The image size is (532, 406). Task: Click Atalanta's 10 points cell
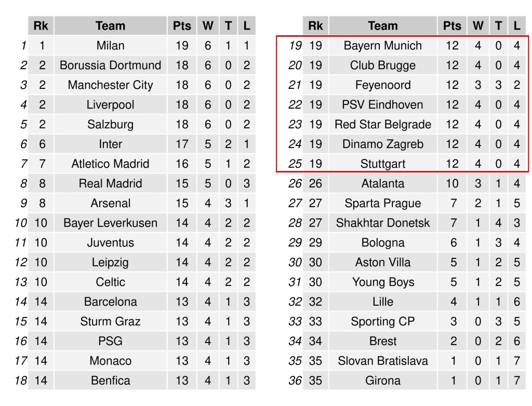tap(452, 184)
